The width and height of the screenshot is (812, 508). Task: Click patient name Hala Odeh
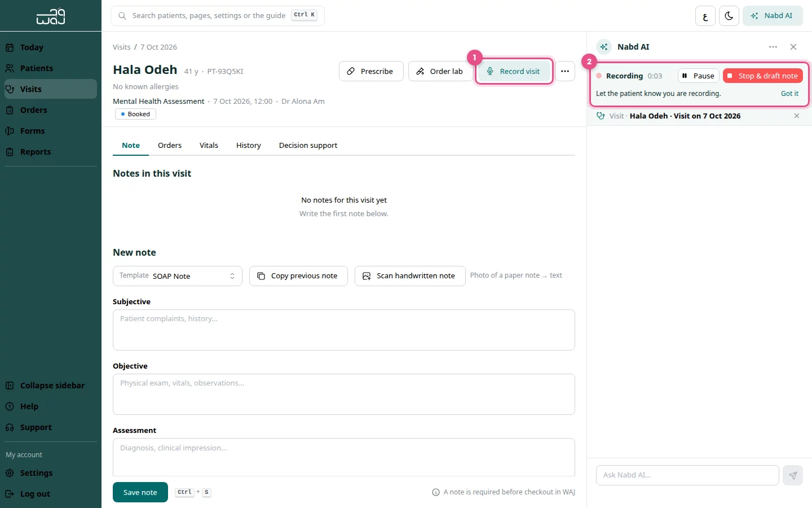click(145, 69)
